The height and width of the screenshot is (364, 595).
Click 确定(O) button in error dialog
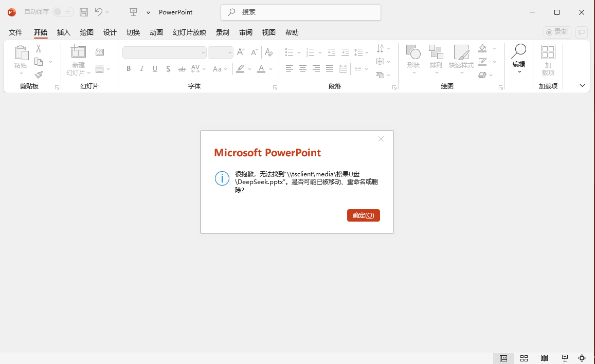coord(363,215)
